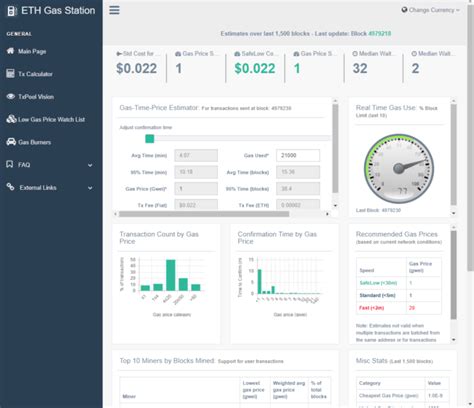Click the Fast (<2m) row label
474x408 pixels.
pyautogui.click(x=371, y=308)
